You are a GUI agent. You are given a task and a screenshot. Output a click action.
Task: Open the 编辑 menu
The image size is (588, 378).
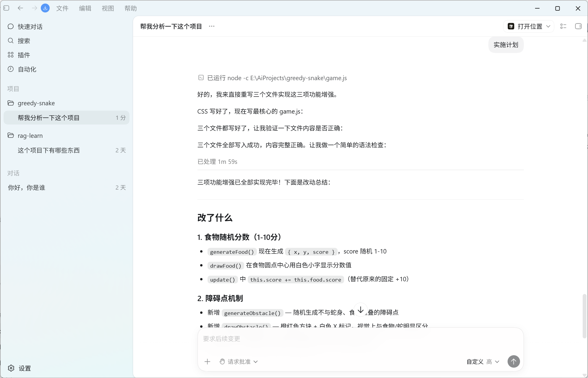(85, 8)
